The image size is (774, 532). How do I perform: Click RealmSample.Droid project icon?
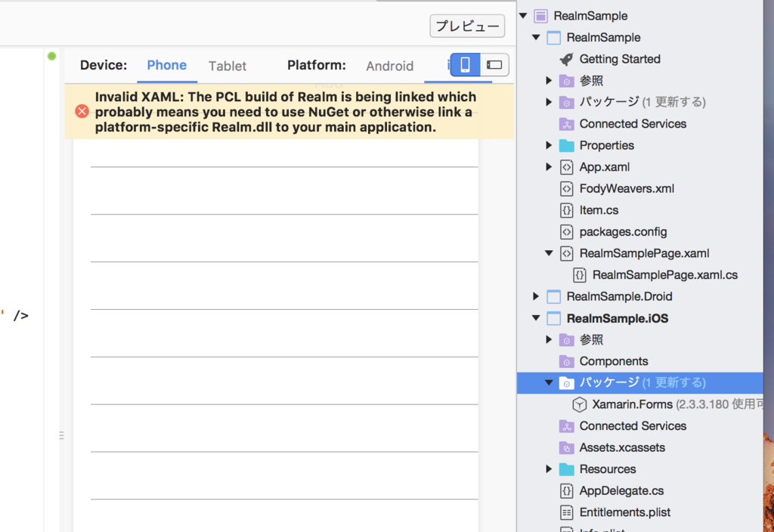(554, 296)
